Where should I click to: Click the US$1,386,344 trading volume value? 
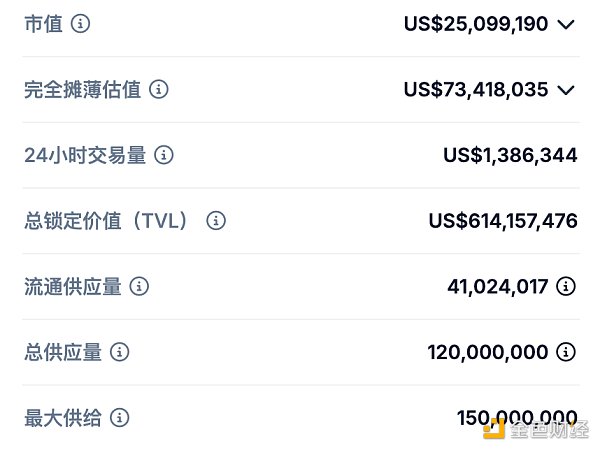click(510, 155)
